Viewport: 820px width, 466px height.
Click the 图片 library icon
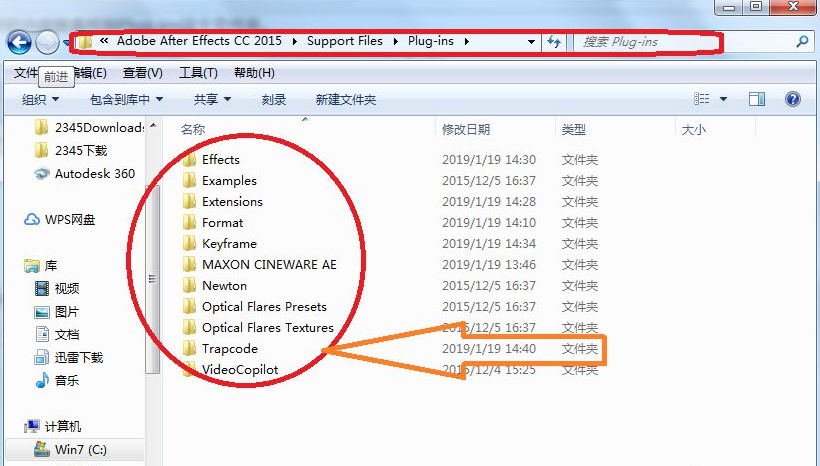point(41,312)
